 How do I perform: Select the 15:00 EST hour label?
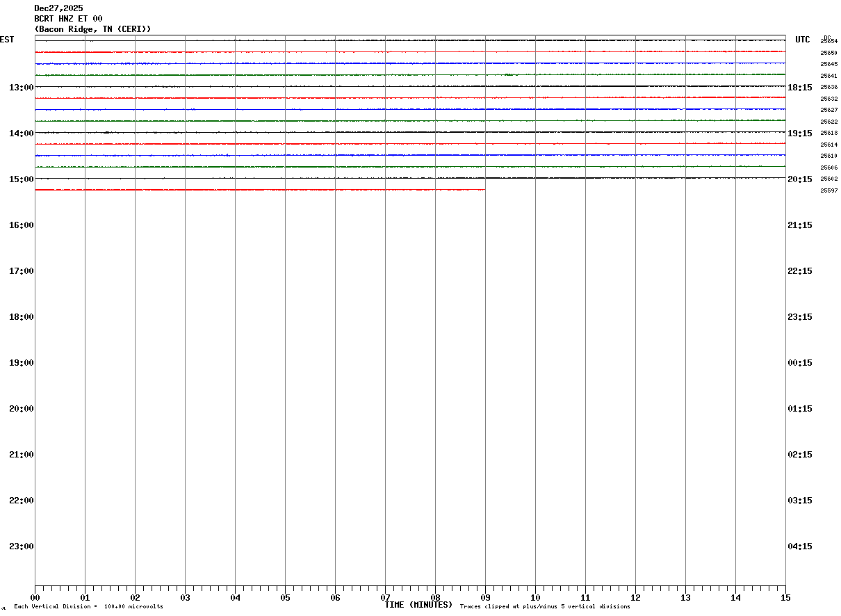(22, 179)
